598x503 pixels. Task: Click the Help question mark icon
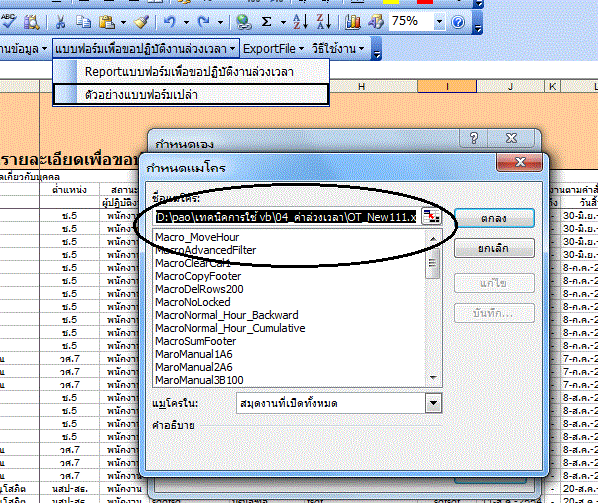click(458, 22)
